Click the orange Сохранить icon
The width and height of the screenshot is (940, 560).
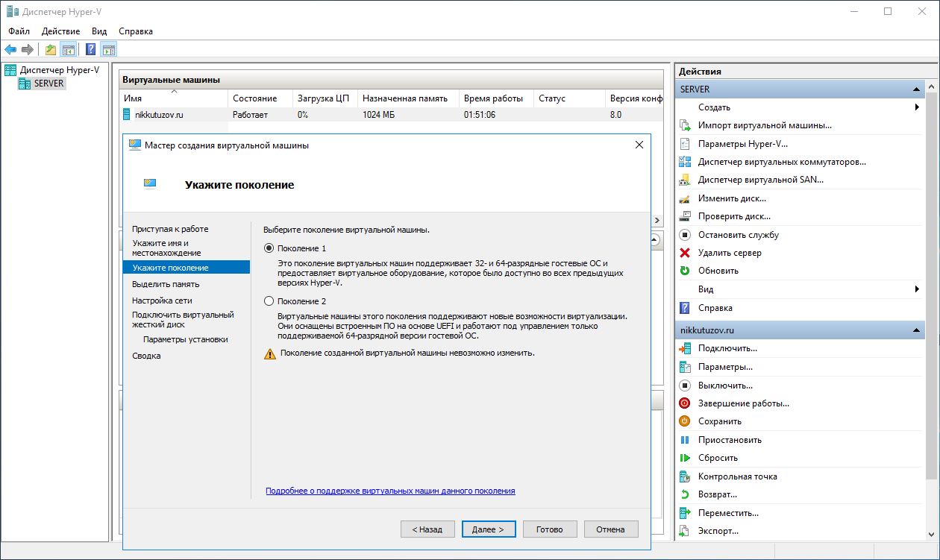(685, 421)
